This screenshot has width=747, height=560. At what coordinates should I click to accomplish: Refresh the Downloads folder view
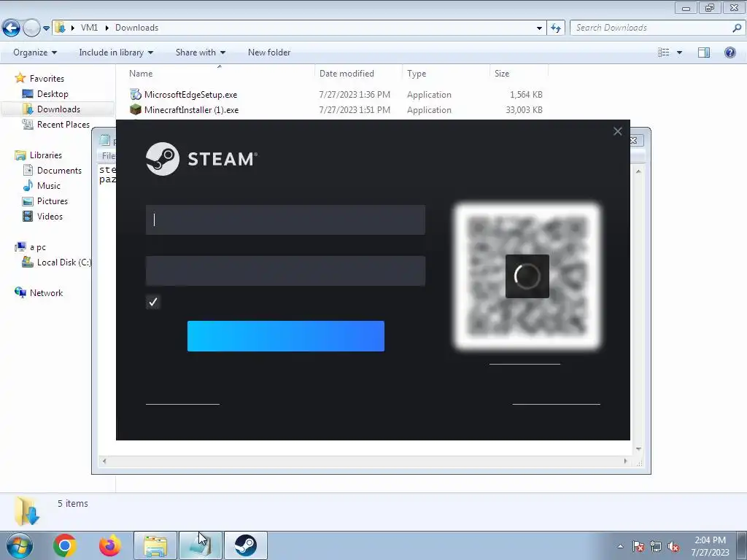[556, 28]
